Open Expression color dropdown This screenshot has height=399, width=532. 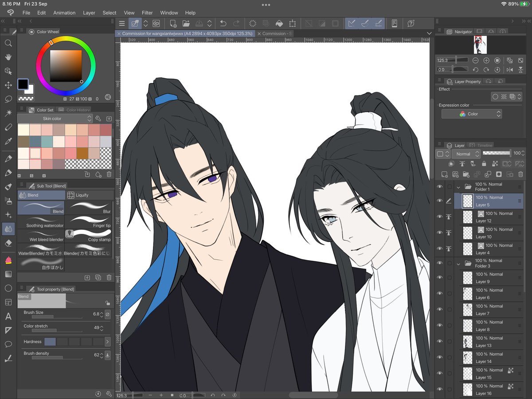[471, 114]
